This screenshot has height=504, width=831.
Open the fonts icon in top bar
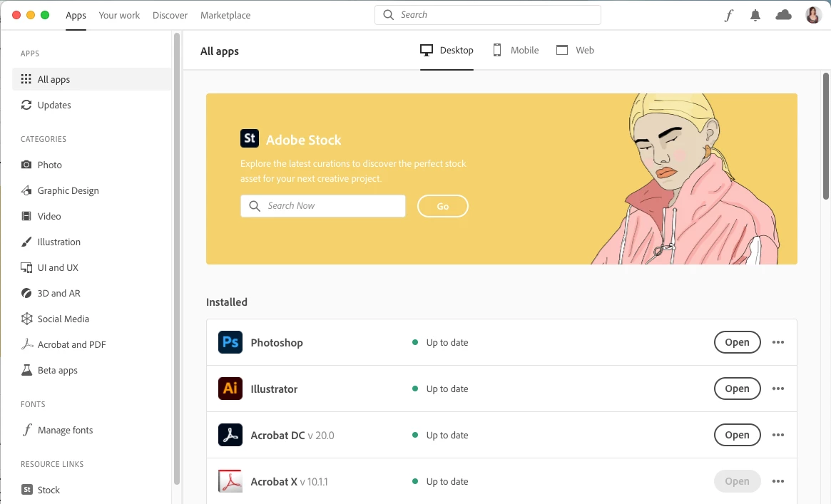pos(729,16)
